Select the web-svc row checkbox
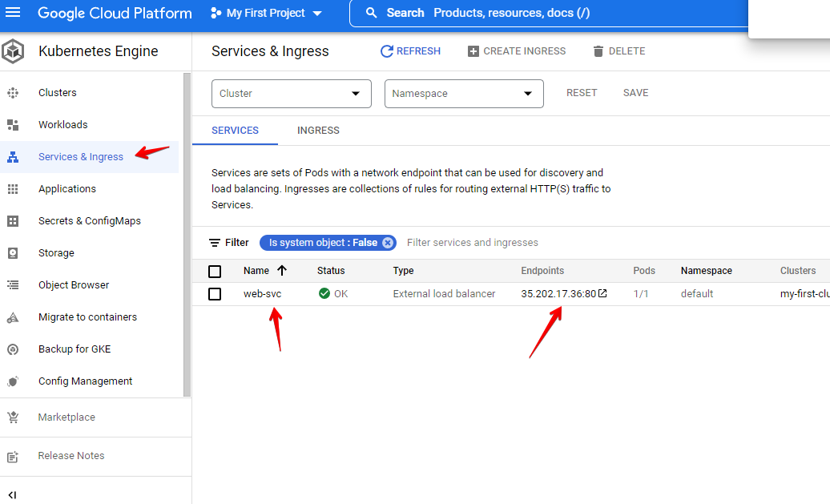830x504 pixels. pyautogui.click(x=215, y=294)
